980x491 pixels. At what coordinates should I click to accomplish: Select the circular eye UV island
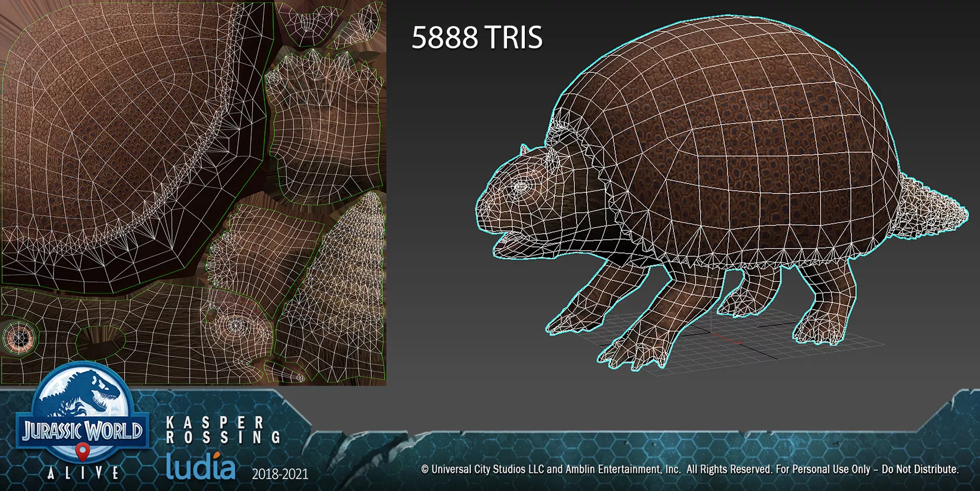[x=19, y=338]
